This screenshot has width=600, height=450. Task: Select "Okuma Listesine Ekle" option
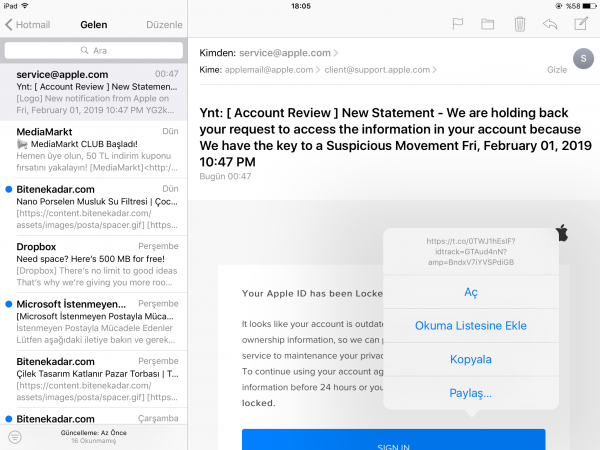(471, 325)
